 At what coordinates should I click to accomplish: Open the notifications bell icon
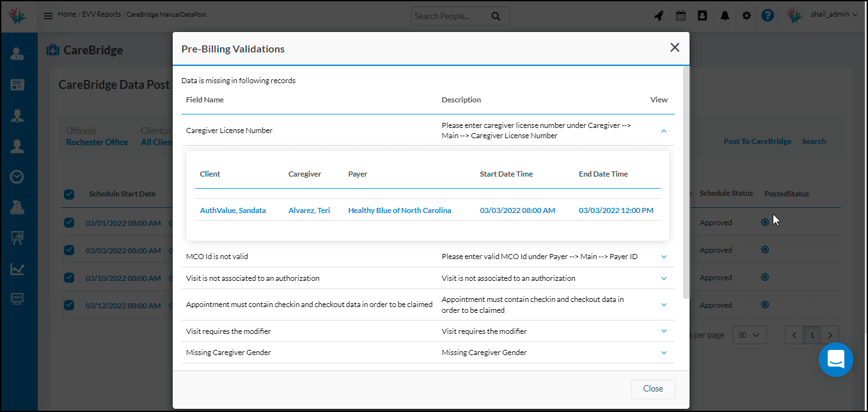coord(724,14)
